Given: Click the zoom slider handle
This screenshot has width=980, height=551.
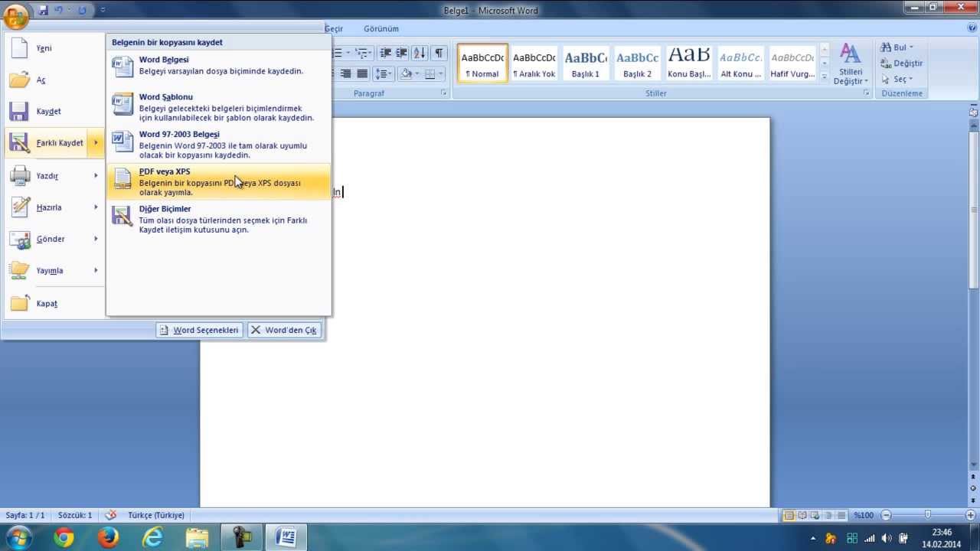Looking at the screenshot, I should [928, 516].
